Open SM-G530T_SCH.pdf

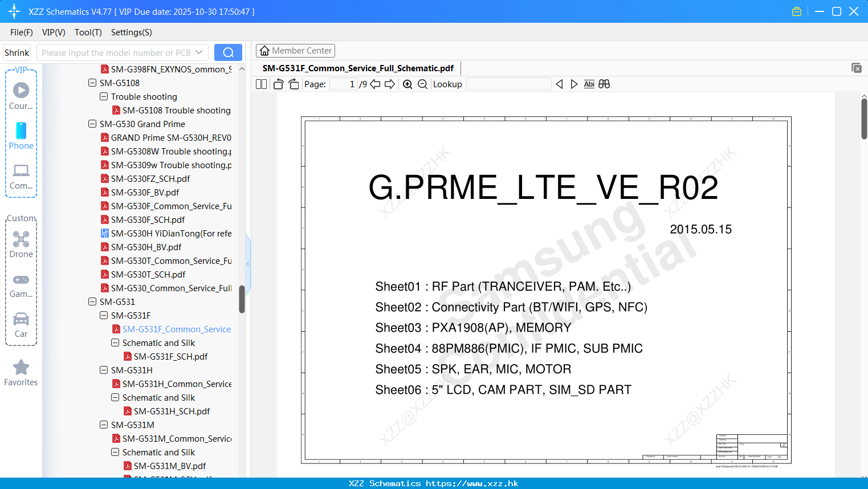[143, 275]
